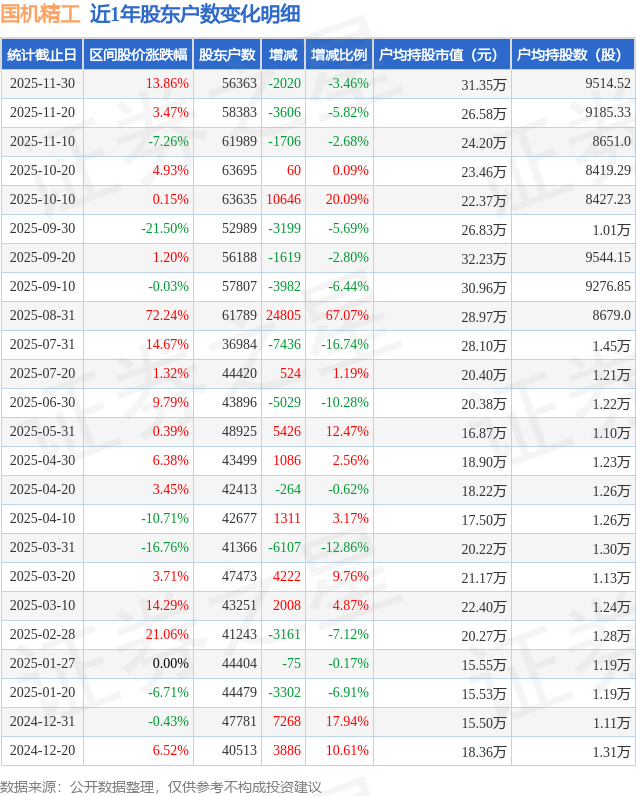Click the 户均持股市值（元） column header

[x=441, y=55]
